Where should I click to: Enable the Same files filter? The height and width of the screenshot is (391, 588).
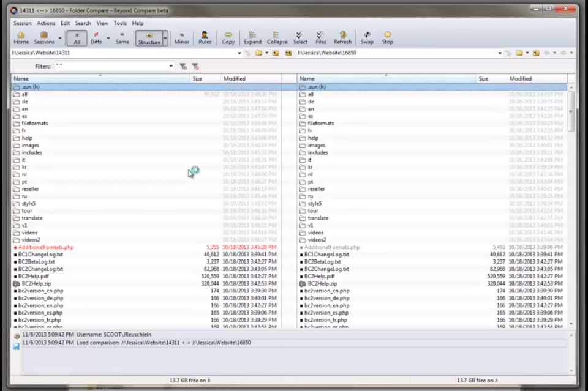pyautogui.click(x=122, y=37)
